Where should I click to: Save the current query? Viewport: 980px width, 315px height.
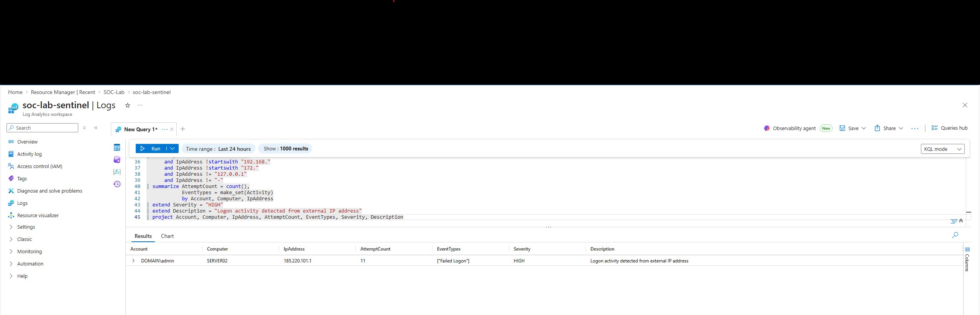852,128
